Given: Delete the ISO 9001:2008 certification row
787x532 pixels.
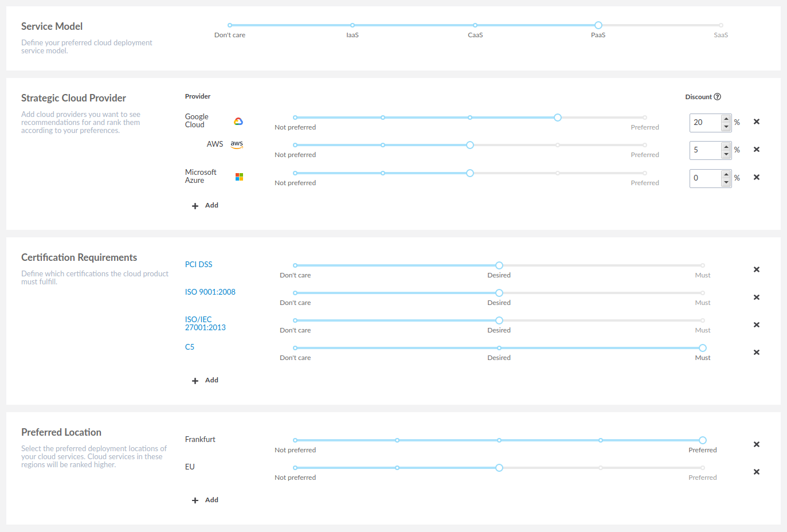Looking at the screenshot, I should tap(756, 297).
